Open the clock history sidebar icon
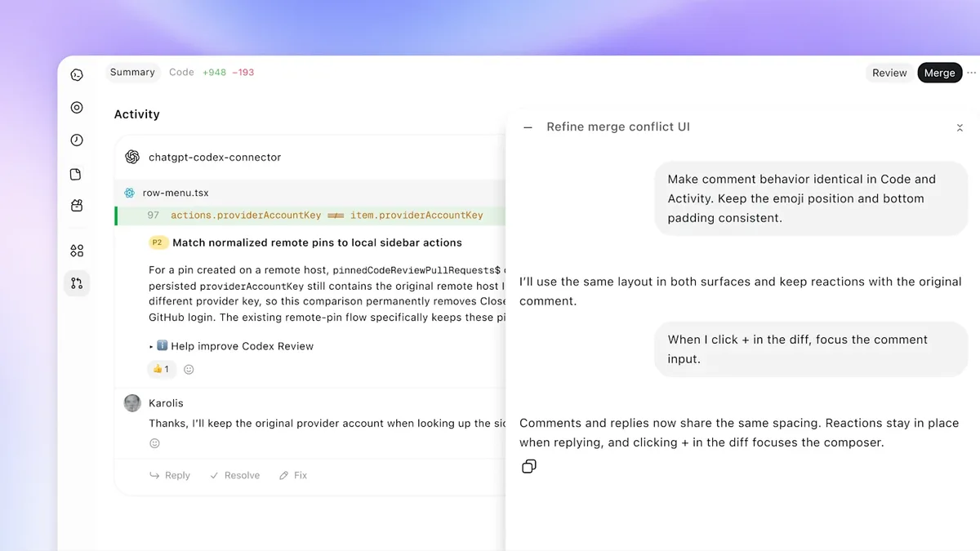This screenshot has height=551, width=980. point(77,140)
